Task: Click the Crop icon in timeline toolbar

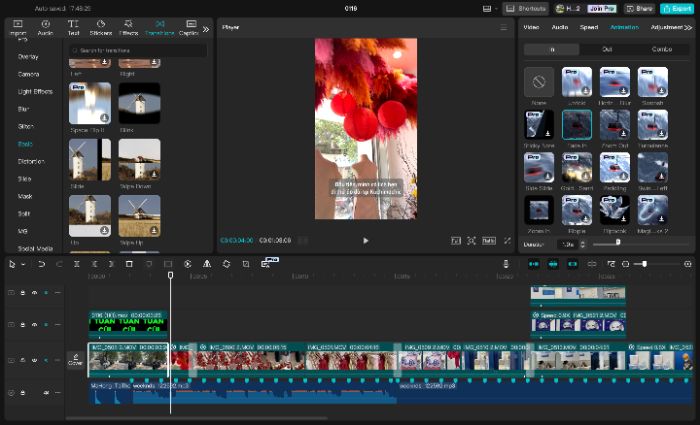Action: [246, 264]
